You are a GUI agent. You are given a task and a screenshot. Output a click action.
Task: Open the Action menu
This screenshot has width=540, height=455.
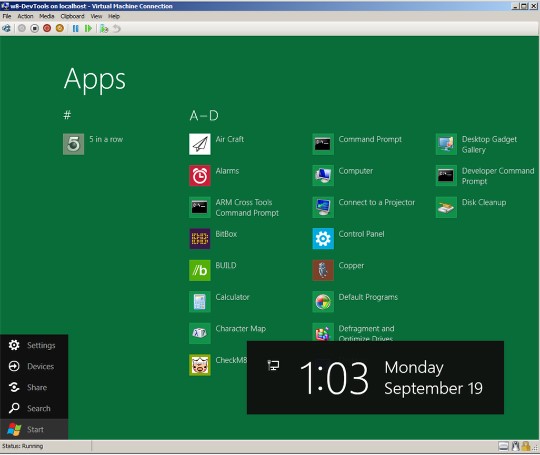click(25, 16)
